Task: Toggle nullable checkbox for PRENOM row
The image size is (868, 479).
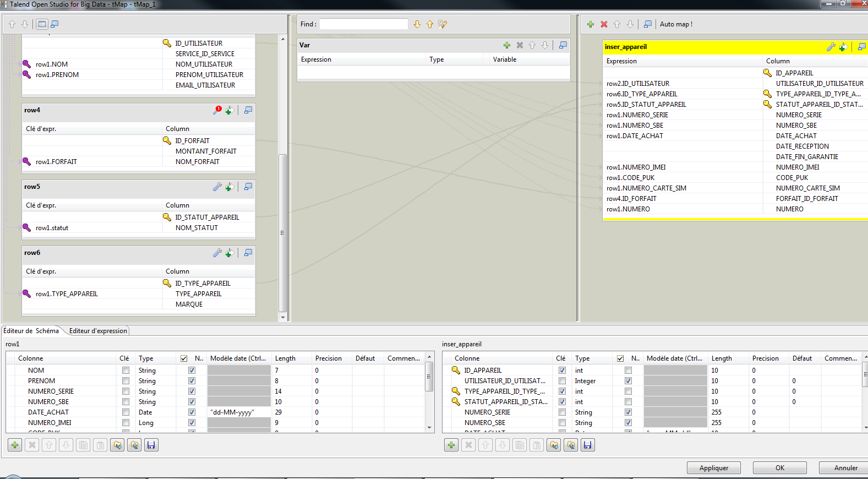Action: (192, 381)
